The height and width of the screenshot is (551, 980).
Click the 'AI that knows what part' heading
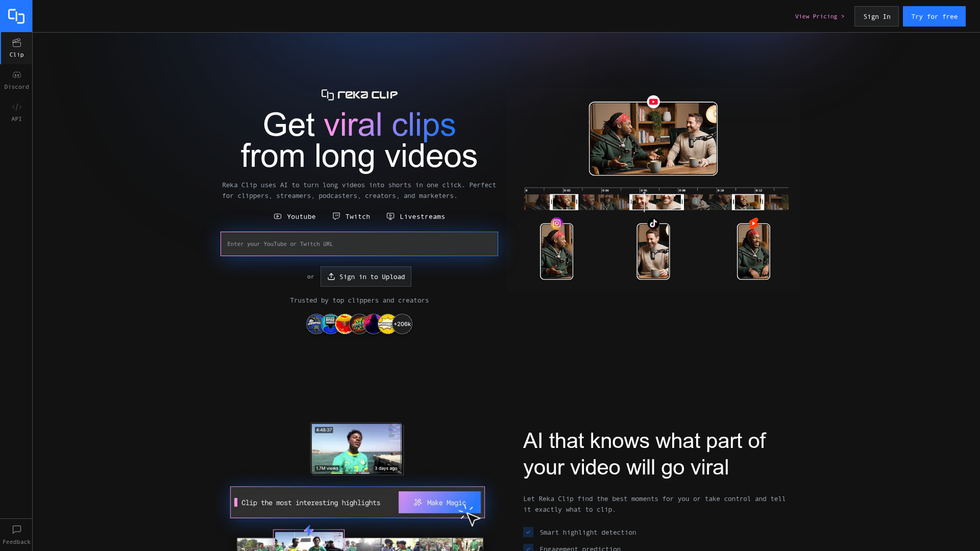point(644,454)
